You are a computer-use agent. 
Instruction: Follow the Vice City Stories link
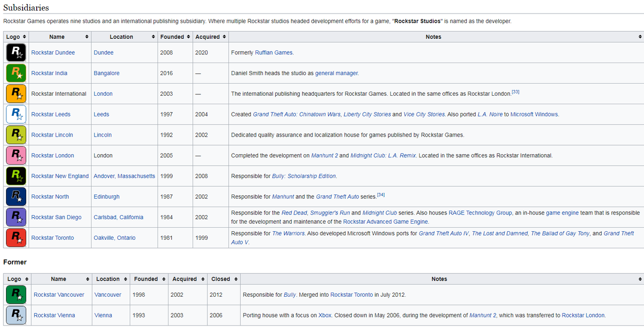(424, 114)
